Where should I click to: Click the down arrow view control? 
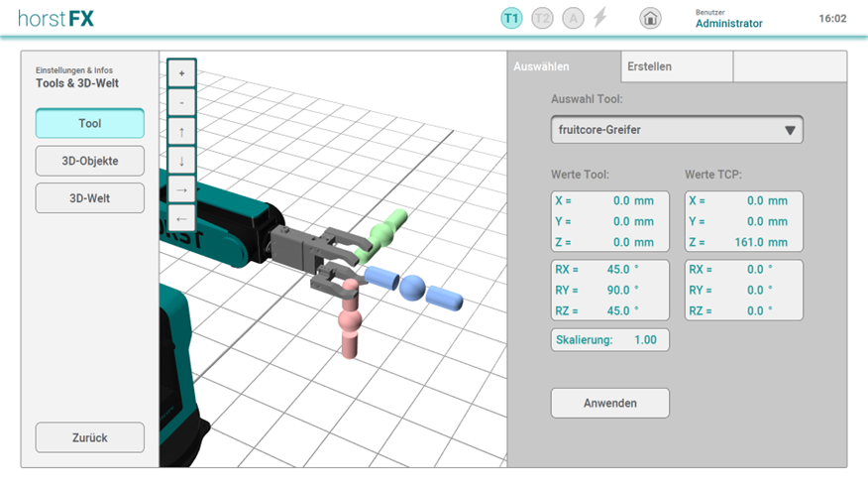pyautogui.click(x=181, y=161)
